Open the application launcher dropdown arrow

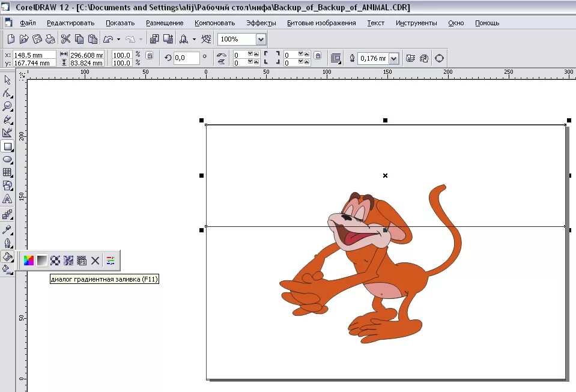[x=195, y=39]
